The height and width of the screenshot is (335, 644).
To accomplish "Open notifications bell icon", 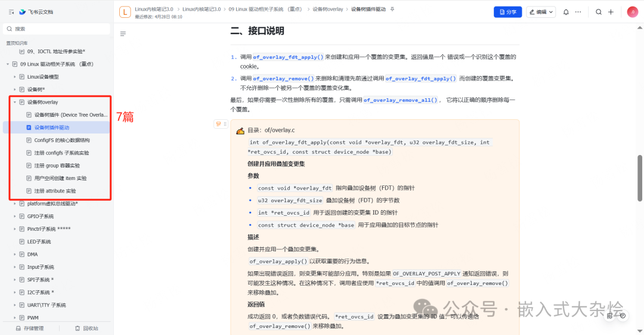I will click(x=566, y=12).
